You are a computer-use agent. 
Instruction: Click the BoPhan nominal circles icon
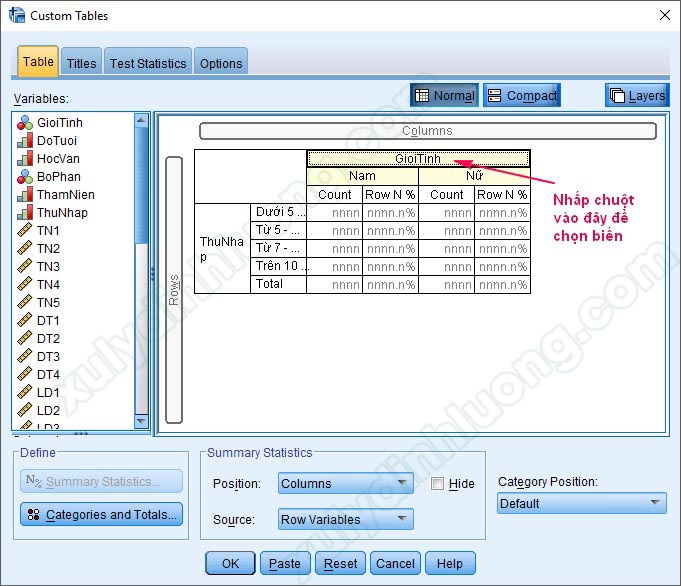[25, 176]
